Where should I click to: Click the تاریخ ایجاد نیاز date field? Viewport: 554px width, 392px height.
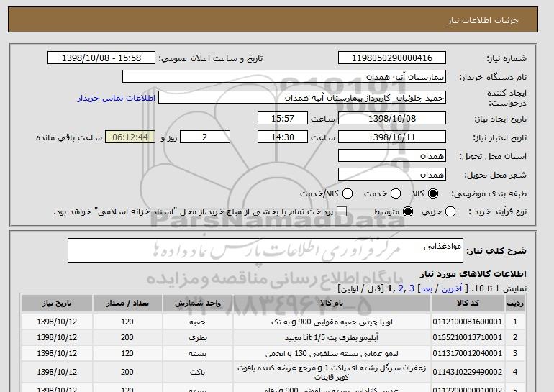click(392, 118)
